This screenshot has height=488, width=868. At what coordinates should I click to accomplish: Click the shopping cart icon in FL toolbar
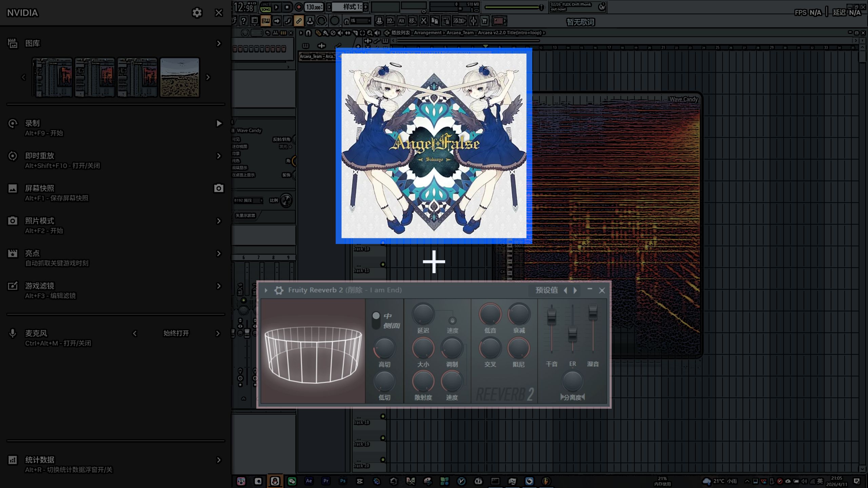tap(485, 21)
